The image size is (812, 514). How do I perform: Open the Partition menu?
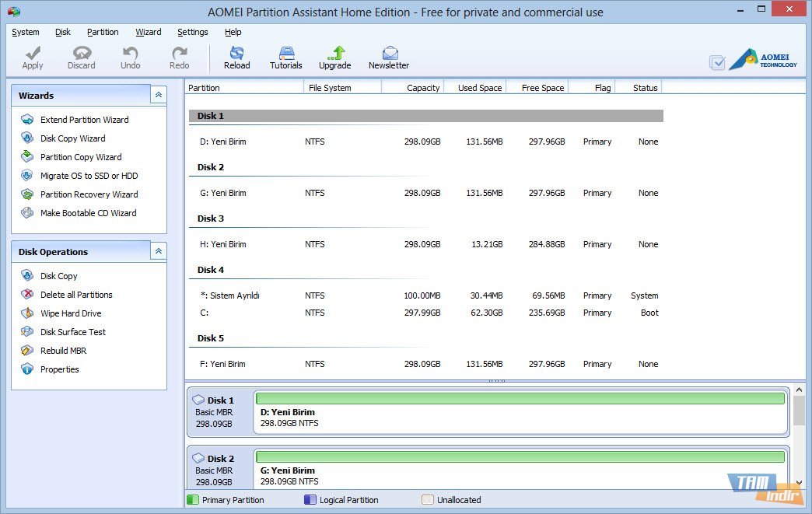103,32
